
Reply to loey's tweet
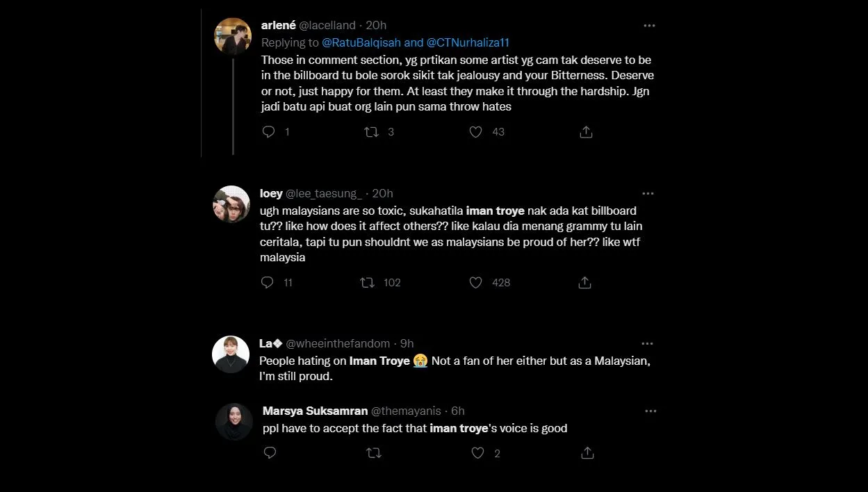pyautogui.click(x=268, y=282)
